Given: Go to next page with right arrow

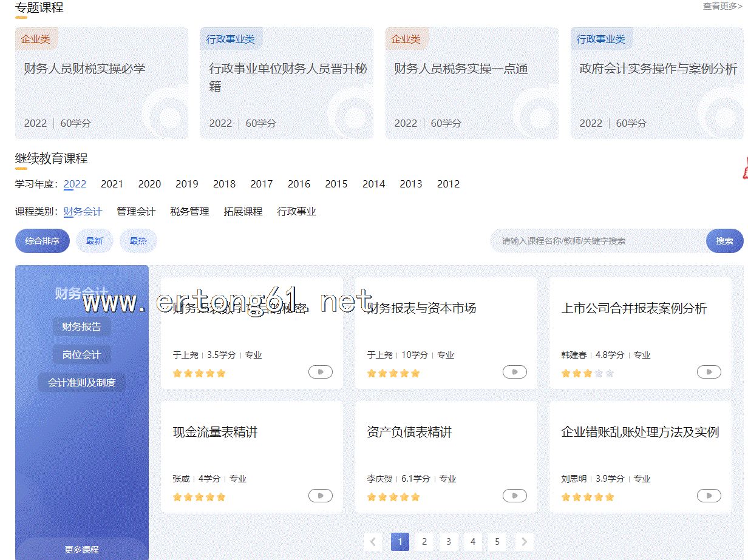Looking at the screenshot, I should click(x=524, y=542).
